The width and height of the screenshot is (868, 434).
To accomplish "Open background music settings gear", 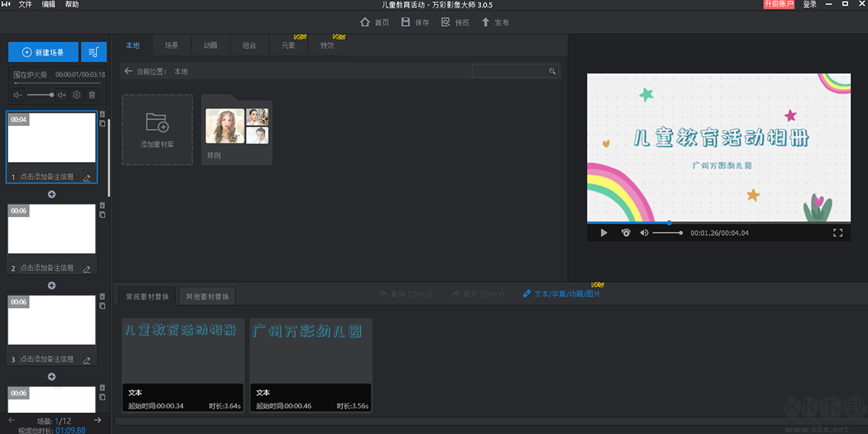I will pyautogui.click(x=77, y=95).
